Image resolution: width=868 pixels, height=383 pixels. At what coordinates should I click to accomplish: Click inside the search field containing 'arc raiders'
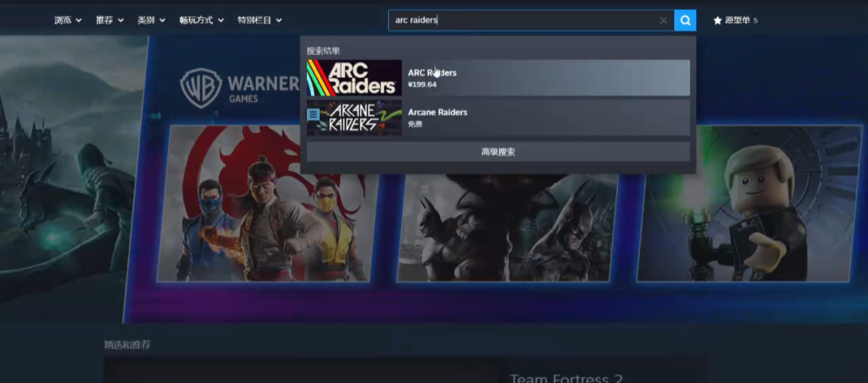pos(521,20)
